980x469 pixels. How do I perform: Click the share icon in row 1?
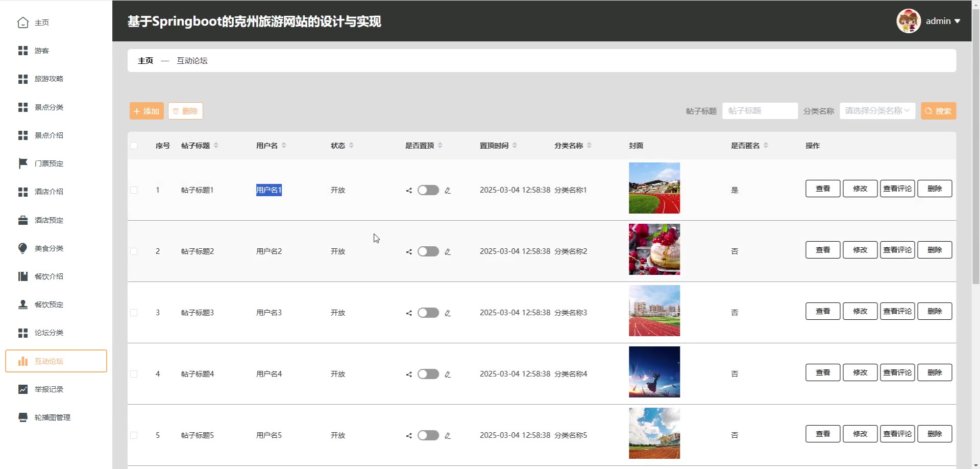409,191
